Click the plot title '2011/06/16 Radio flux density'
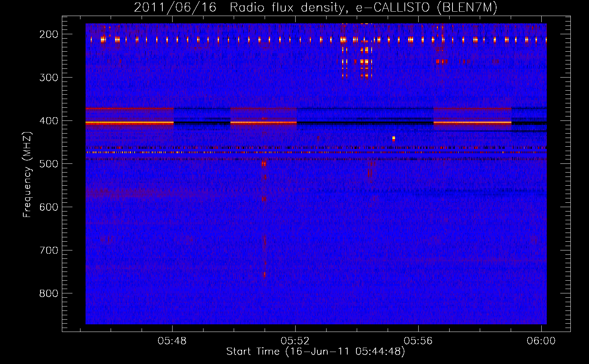 click(240, 8)
